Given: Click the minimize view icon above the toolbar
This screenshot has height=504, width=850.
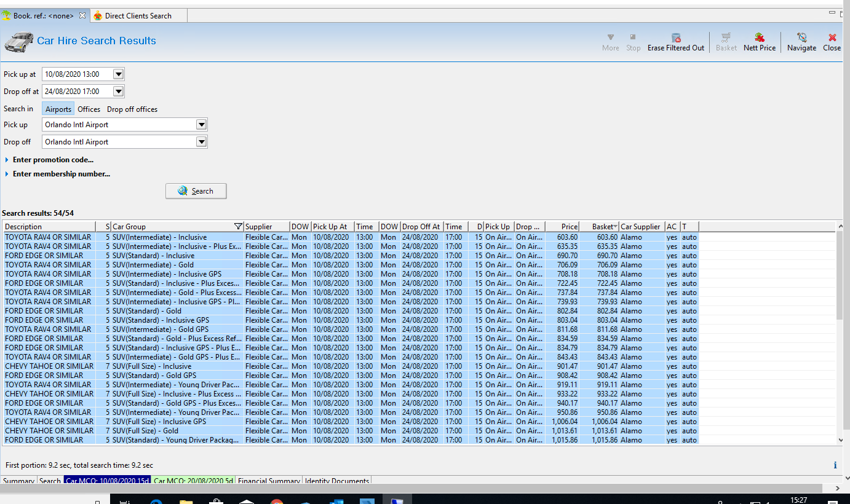Looking at the screenshot, I should coord(831,12).
